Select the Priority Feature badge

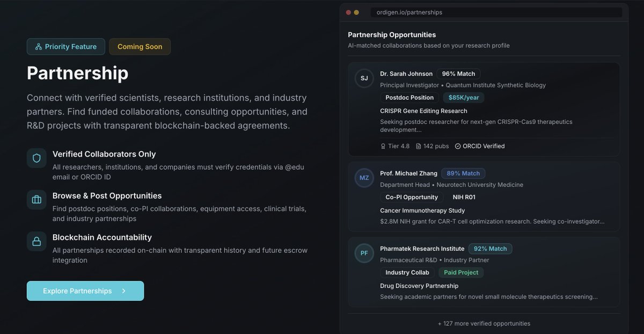click(65, 47)
